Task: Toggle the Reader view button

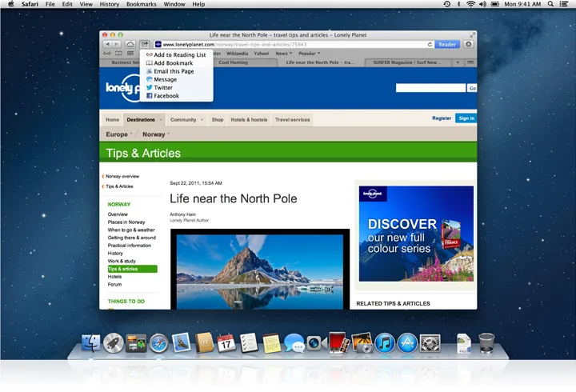Action: (x=447, y=45)
